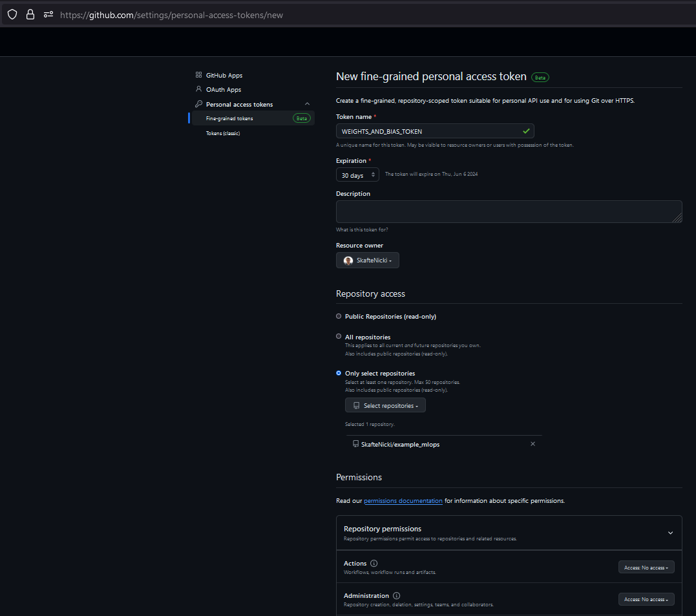696x616 pixels.
Task: Click the Token name input field
Action: click(435, 131)
